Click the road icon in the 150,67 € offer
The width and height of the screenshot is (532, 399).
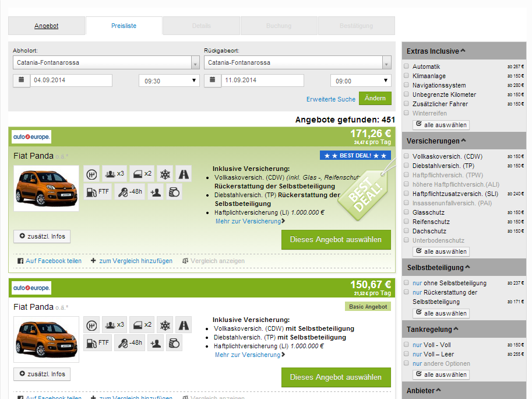pos(184,325)
